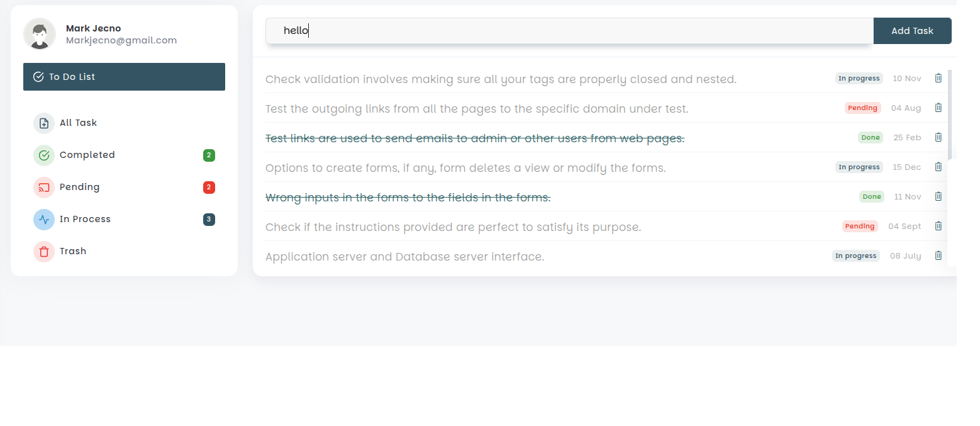980x426 pixels.
Task: Delete the 'Check validation' task via trash icon
Action: [938, 78]
